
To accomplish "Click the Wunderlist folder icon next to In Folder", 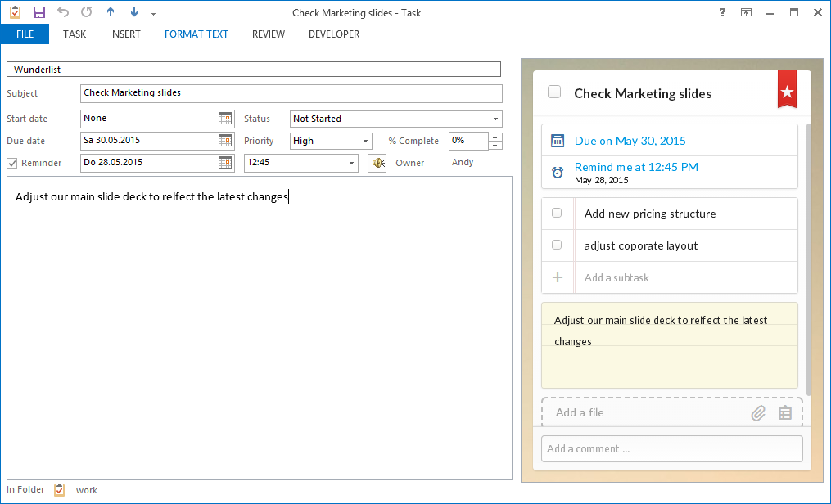I will click(x=59, y=489).
